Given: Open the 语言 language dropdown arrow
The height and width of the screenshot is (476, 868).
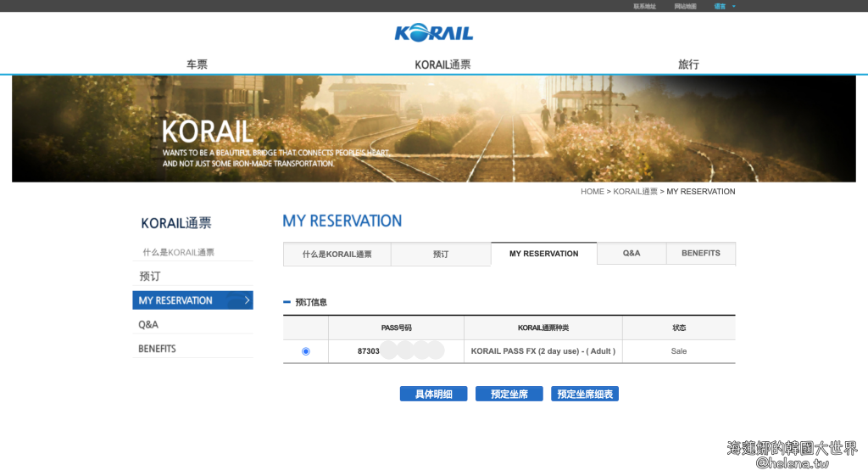Looking at the screenshot, I should (x=734, y=6).
